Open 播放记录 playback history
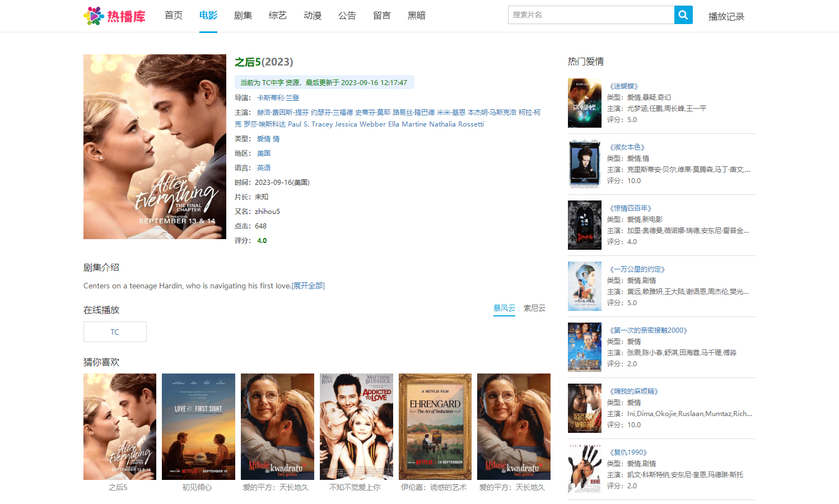 coord(726,17)
